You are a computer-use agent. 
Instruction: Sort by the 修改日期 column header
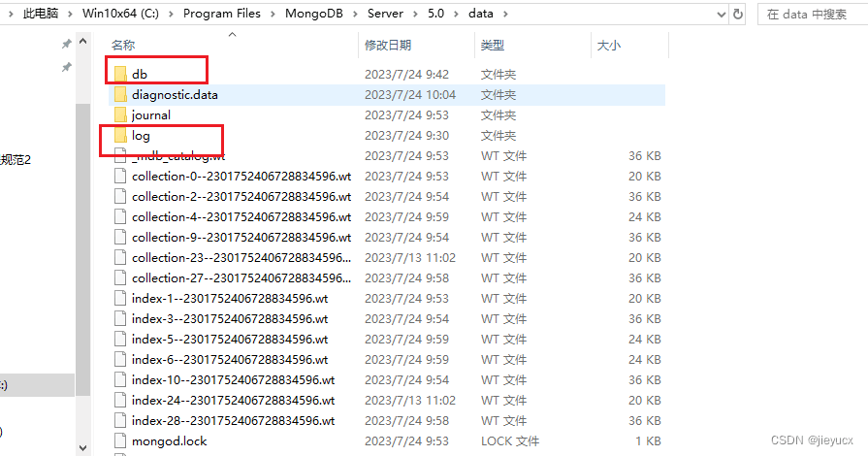coord(388,45)
